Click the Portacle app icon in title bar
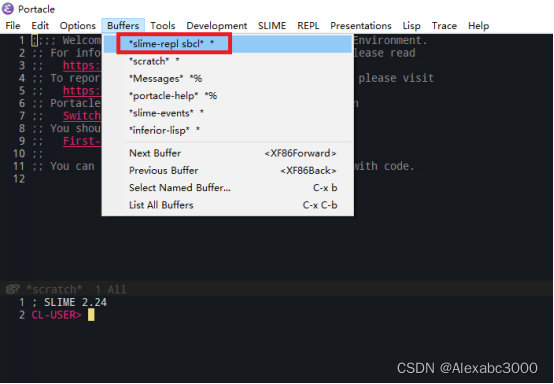The width and height of the screenshot is (554, 384). point(8,8)
